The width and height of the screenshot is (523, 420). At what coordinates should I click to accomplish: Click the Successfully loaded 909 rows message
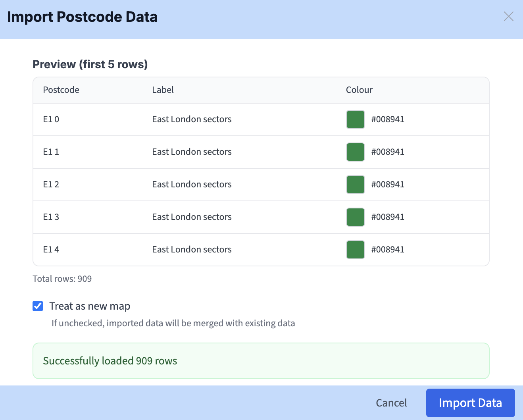coord(110,361)
